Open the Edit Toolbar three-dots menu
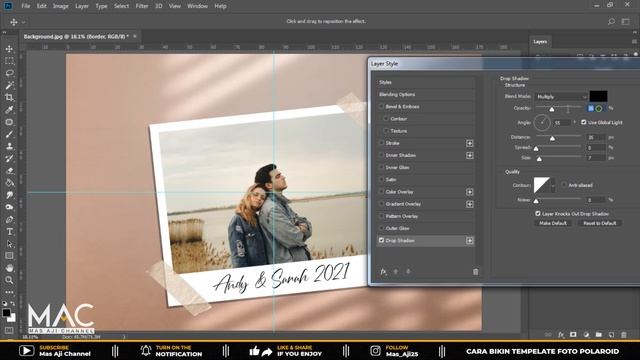 click(x=9, y=292)
